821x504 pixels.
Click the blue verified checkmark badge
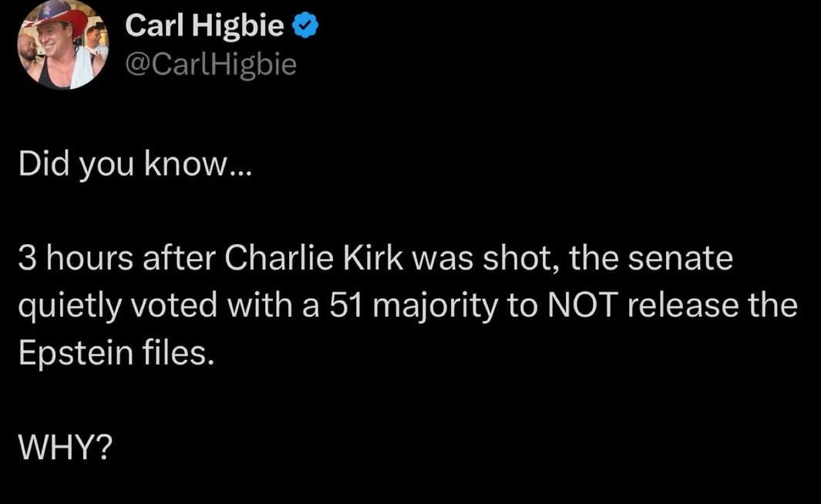(306, 27)
